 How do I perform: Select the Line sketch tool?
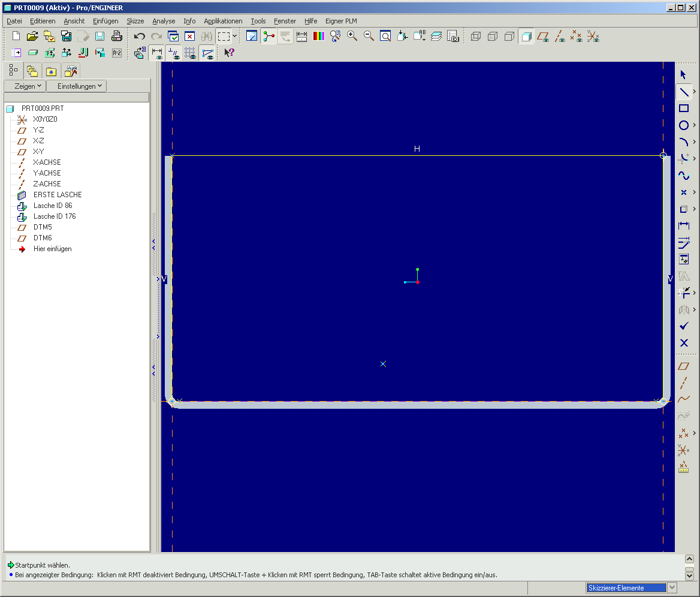point(683,92)
